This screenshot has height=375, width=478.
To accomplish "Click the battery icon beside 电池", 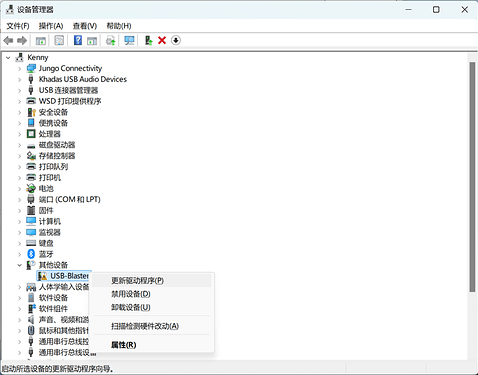I will point(31,188).
